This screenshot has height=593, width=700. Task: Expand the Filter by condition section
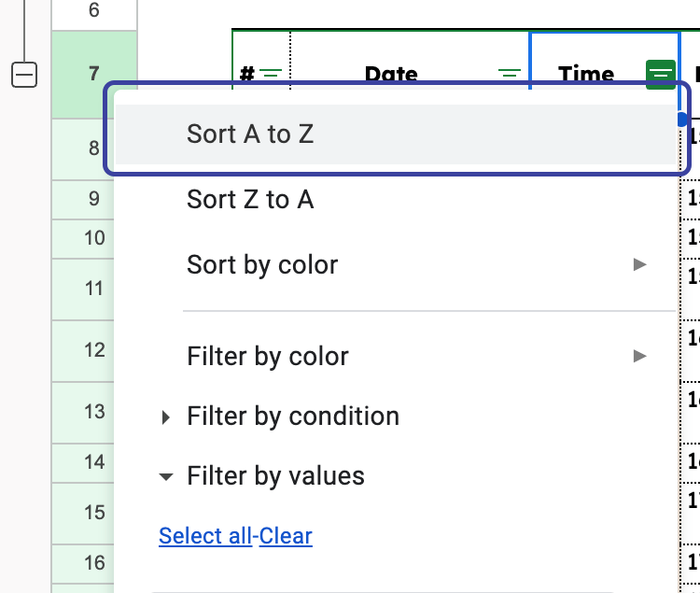tap(166, 417)
